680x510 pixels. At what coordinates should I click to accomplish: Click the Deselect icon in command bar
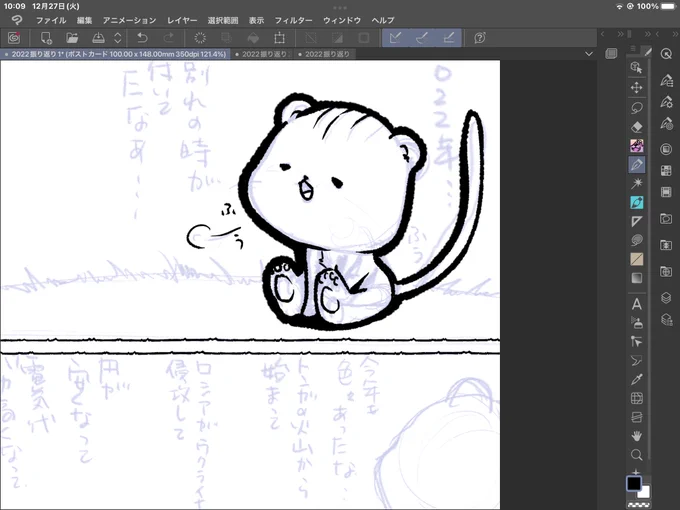click(311, 38)
